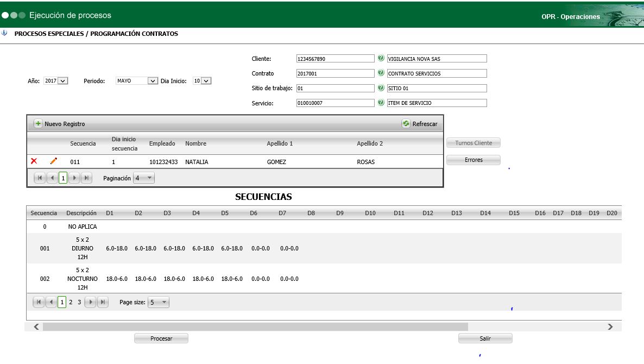
Task: Click the Contrato code field 2017001
Action: (335, 73)
